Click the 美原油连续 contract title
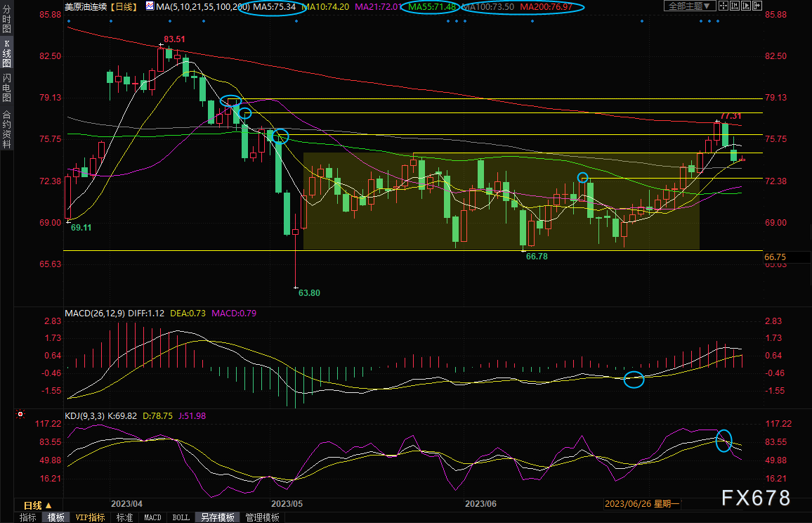Viewport: 812px width, 523px height. (x=86, y=7)
